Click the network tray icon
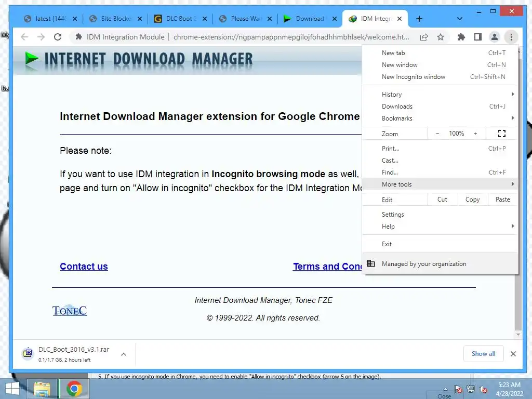 pyautogui.click(x=471, y=389)
